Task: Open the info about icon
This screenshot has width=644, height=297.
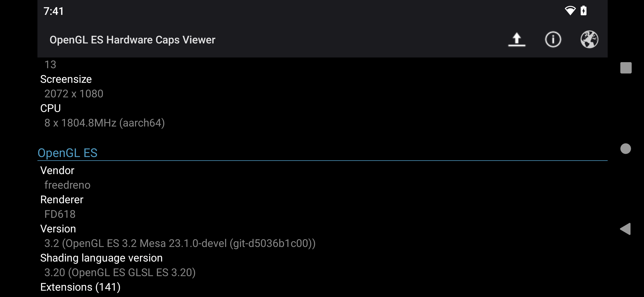Action: pos(553,40)
